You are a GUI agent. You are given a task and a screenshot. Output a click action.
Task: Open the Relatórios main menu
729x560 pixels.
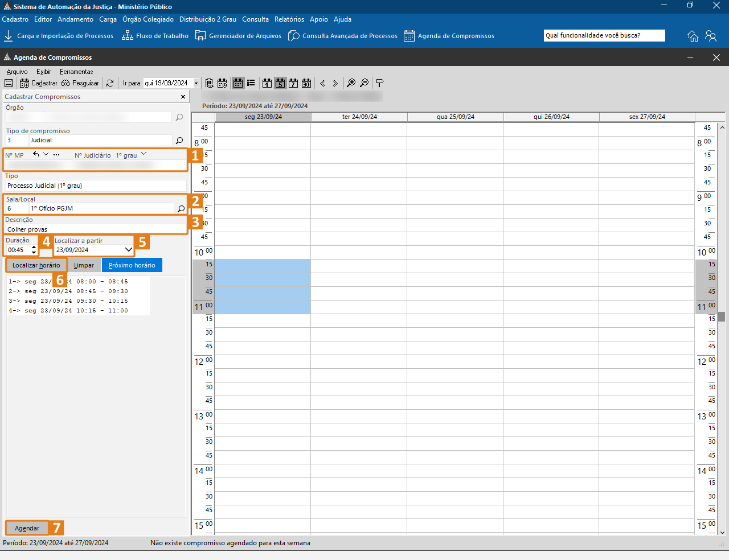(x=289, y=19)
